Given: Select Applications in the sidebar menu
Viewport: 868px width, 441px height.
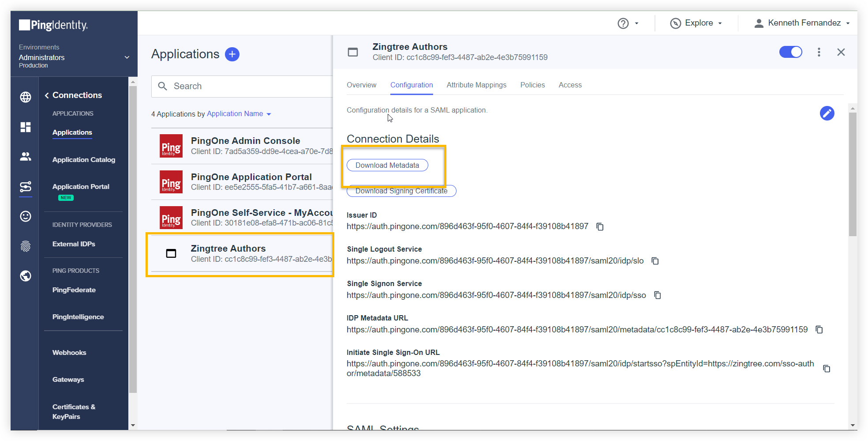Looking at the screenshot, I should coord(72,132).
